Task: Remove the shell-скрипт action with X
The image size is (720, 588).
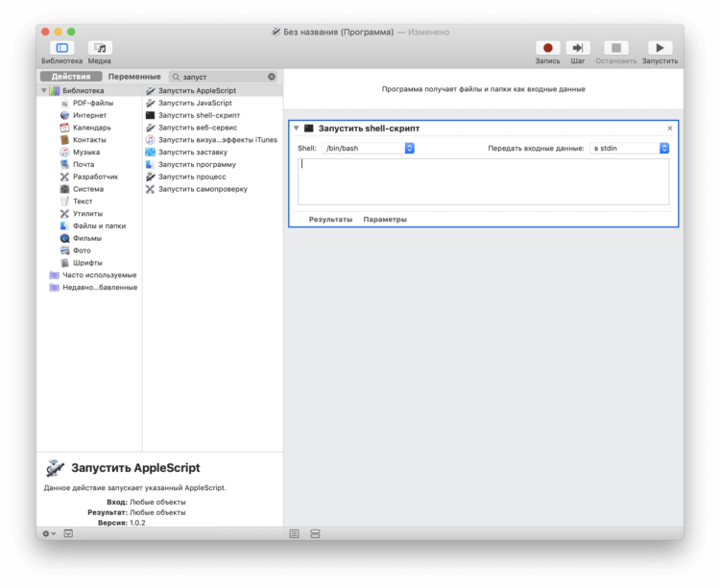Action: tap(670, 128)
